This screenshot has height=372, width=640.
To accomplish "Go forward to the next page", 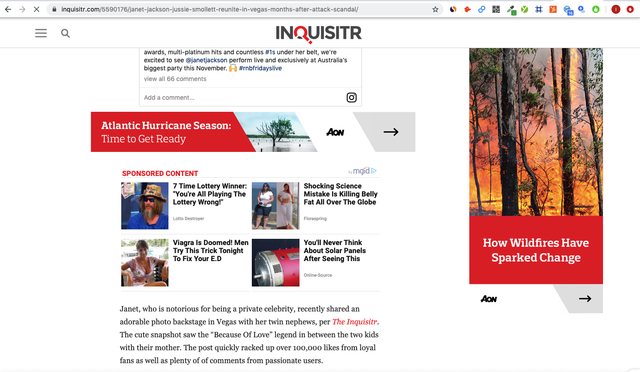I will point(22,9).
